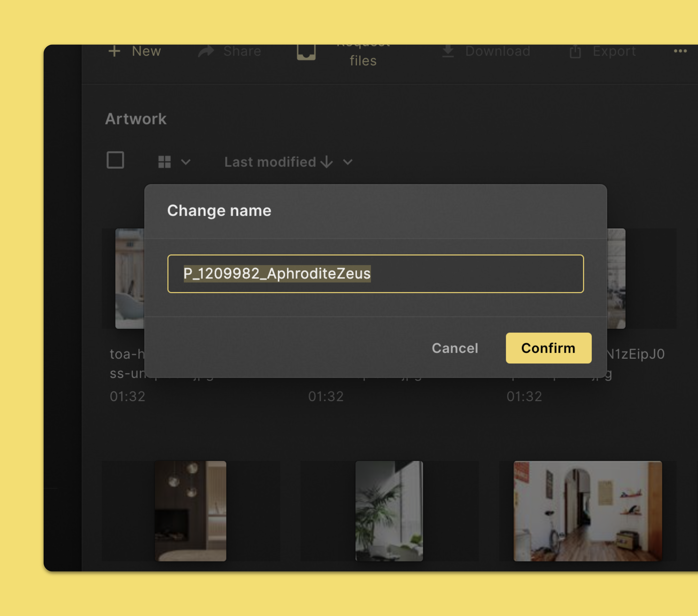
Task: Click the Change name dialog title
Action: pos(219,211)
